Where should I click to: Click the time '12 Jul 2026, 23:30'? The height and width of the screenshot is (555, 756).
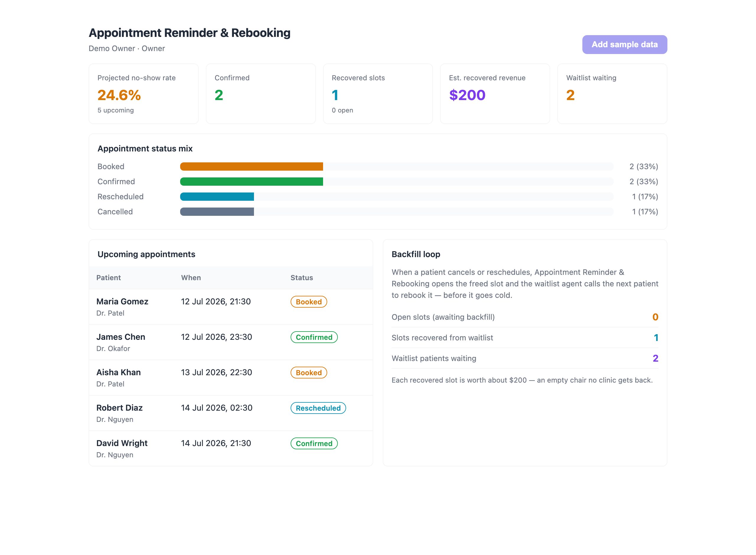[x=216, y=337]
